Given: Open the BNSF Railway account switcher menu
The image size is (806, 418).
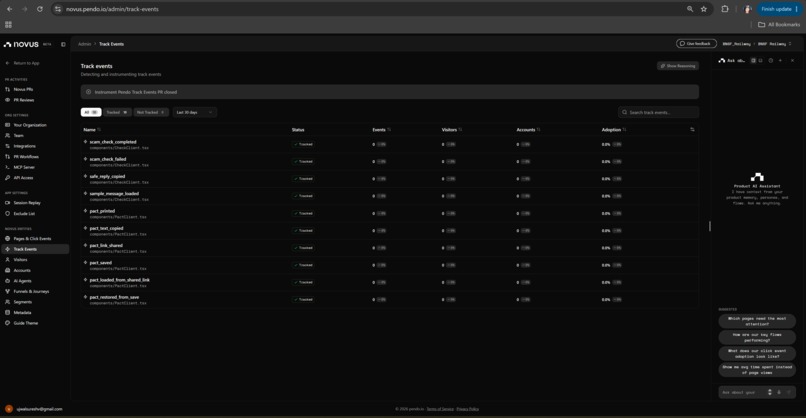Looking at the screenshot, I should [775, 44].
